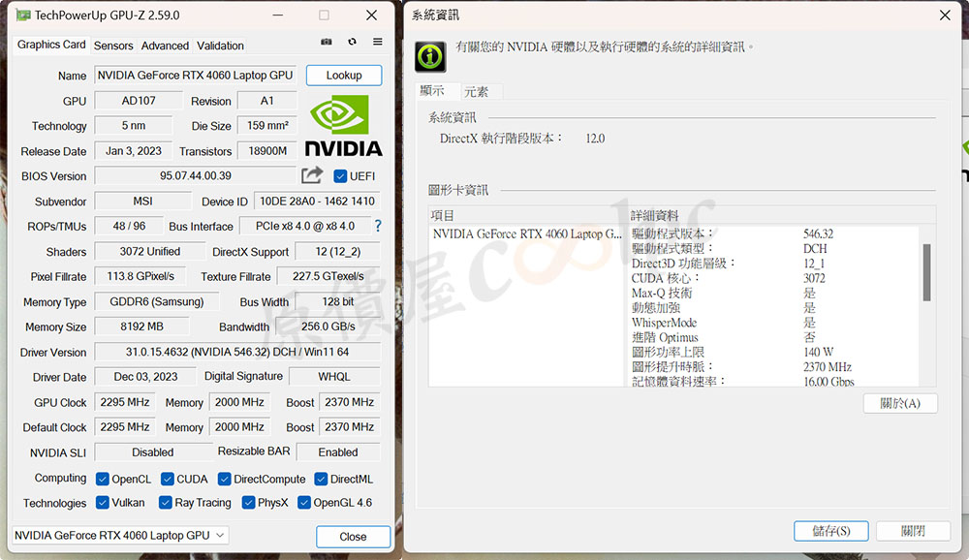Toggle the DirectCompute checkbox
Viewport: 969px width, 560px height.
tap(225, 479)
